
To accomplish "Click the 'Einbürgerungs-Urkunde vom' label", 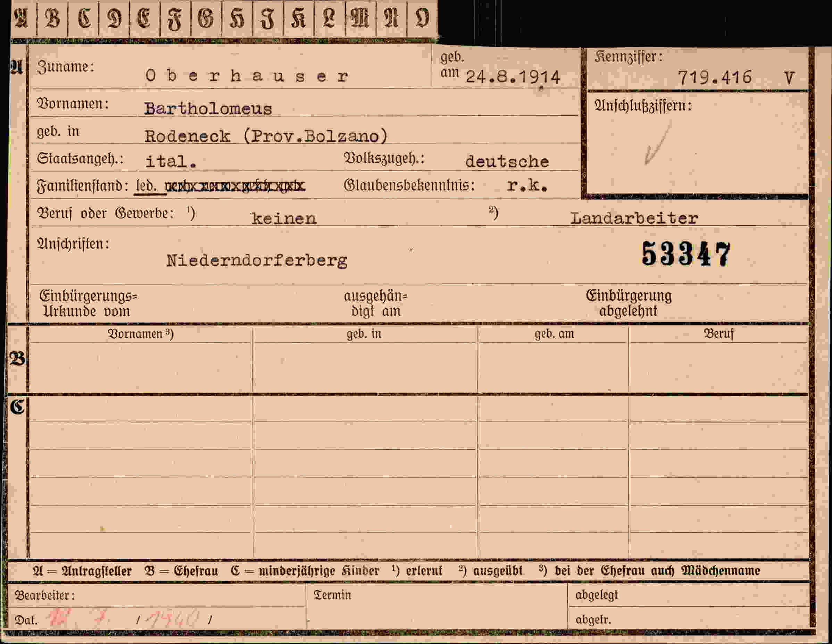I will pos(89,303).
